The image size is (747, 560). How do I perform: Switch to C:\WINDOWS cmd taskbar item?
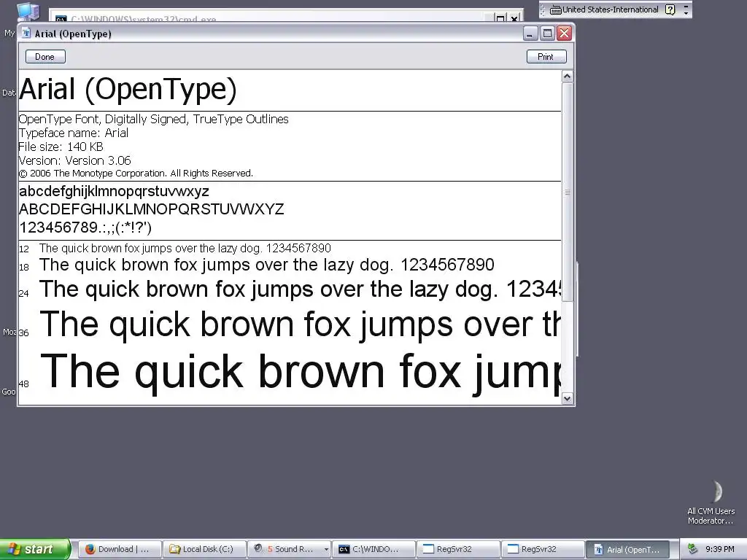(x=373, y=549)
